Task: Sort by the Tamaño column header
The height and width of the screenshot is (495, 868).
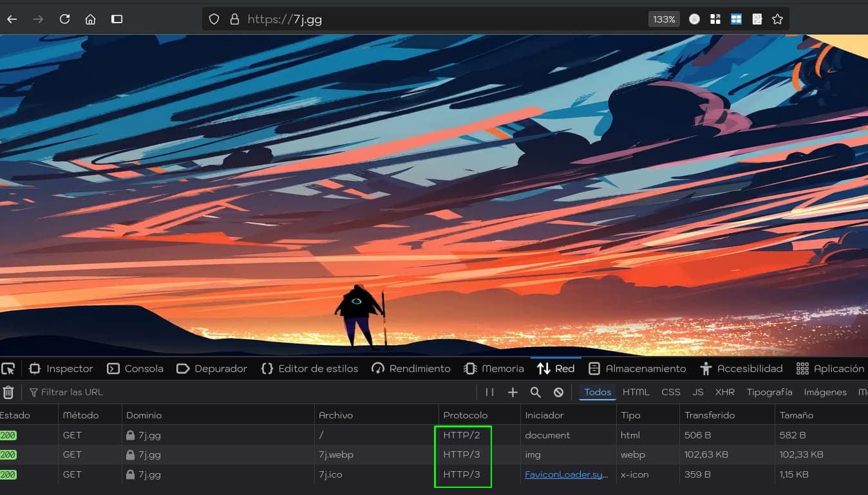Action: pos(822,415)
